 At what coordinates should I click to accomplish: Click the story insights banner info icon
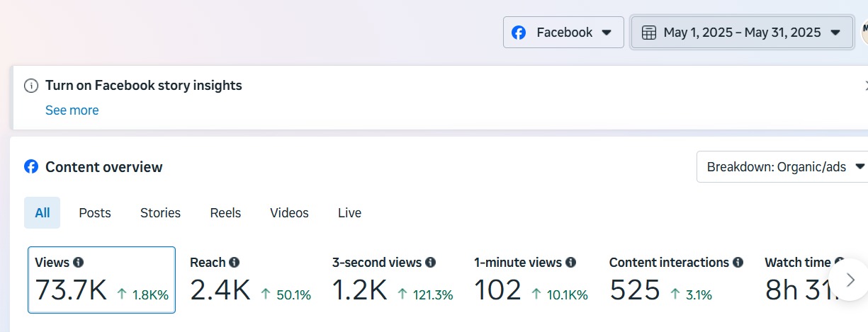click(31, 86)
